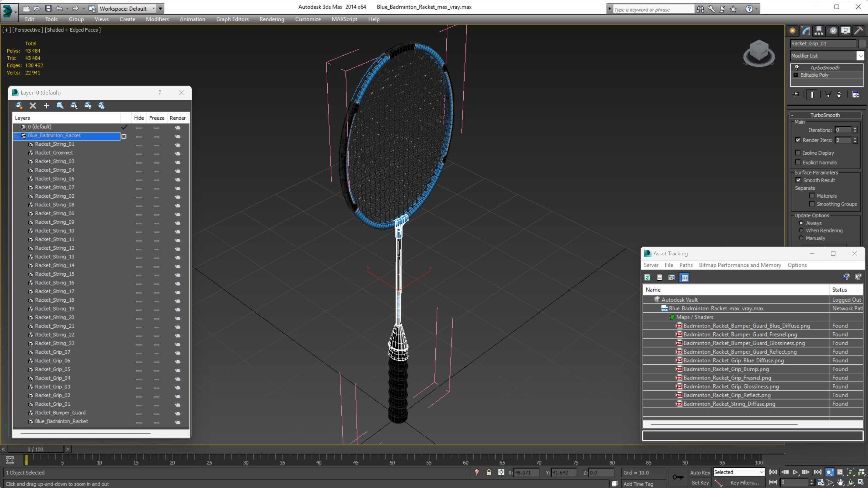Enable Separate by Materials checkbox
The width and height of the screenshot is (868, 488).
[x=812, y=196]
